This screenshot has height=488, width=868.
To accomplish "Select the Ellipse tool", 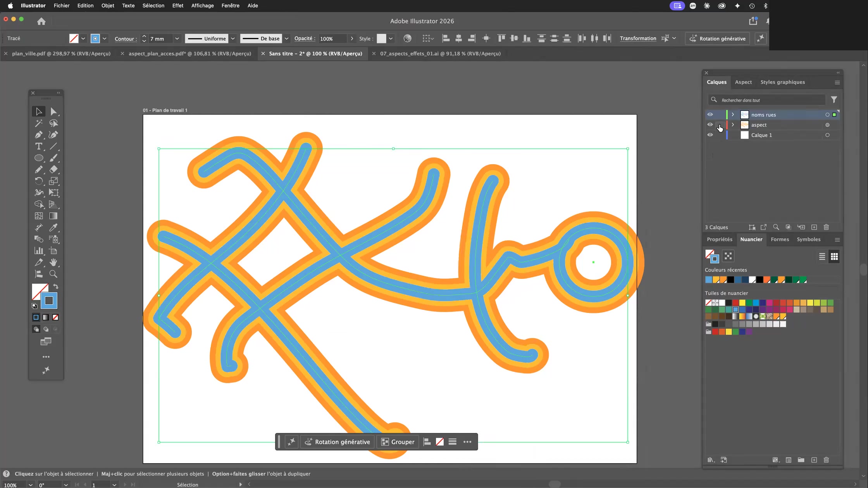I will point(39,158).
